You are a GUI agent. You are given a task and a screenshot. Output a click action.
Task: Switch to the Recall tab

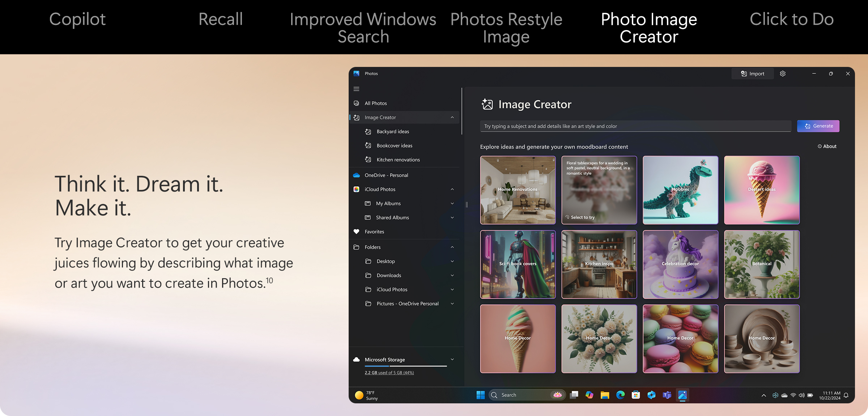tap(221, 19)
